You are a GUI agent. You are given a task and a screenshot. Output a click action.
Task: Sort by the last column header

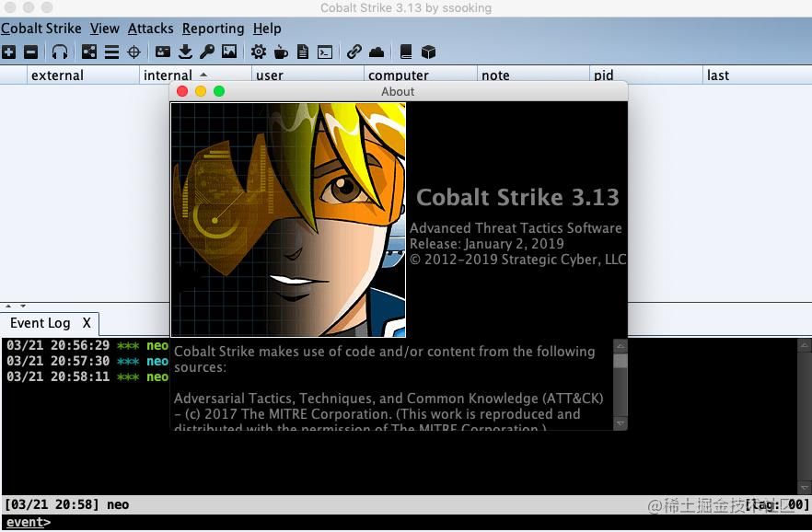757,75
